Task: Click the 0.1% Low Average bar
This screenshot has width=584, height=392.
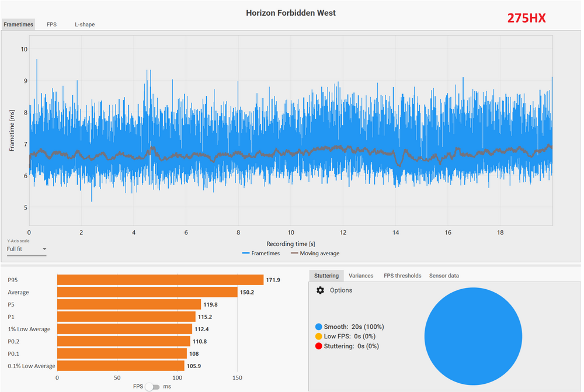Action: [120, 366]
